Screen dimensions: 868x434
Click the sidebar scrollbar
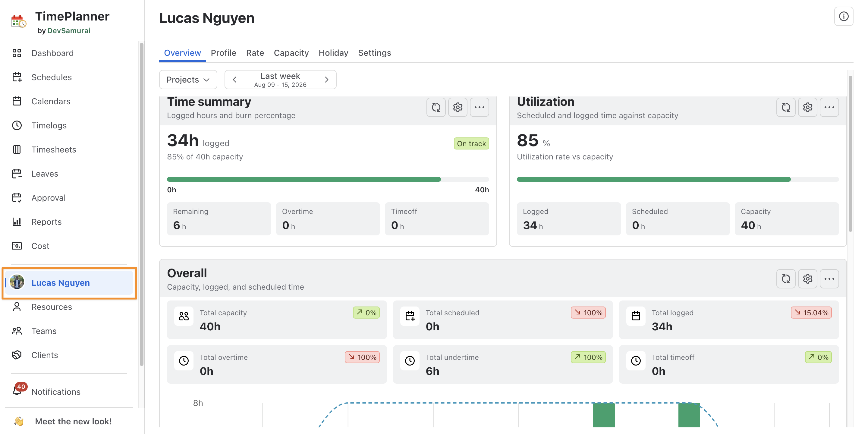[142, 204]
